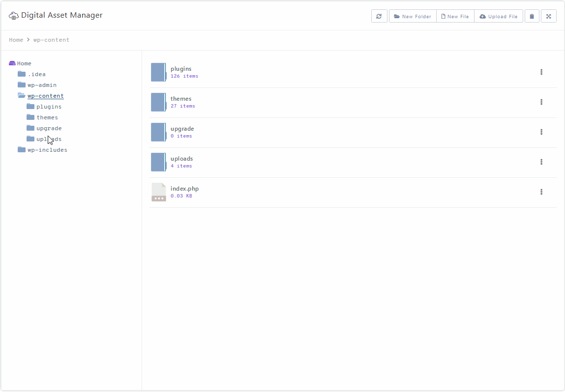Viewport: 565px width, 392px height.
Task: Open the three-dot menu for plugins
Action: click(x=541, y=72)
